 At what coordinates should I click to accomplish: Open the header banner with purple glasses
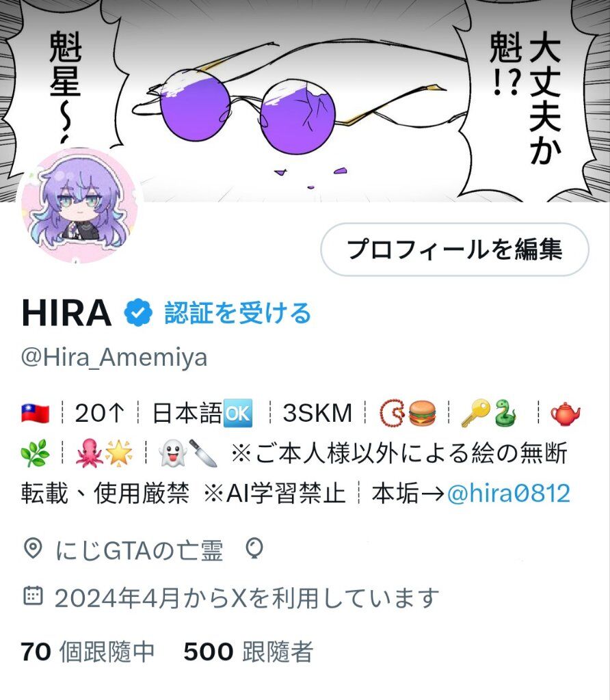305,101
